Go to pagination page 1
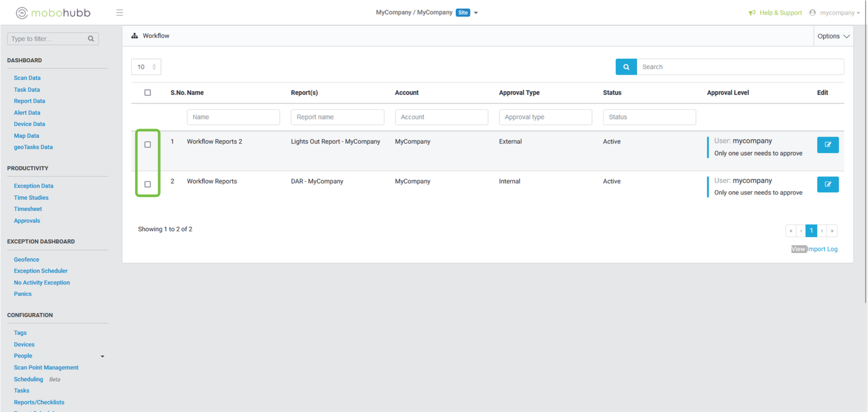The width and height of the screenshot is (868, 412). 811,231
